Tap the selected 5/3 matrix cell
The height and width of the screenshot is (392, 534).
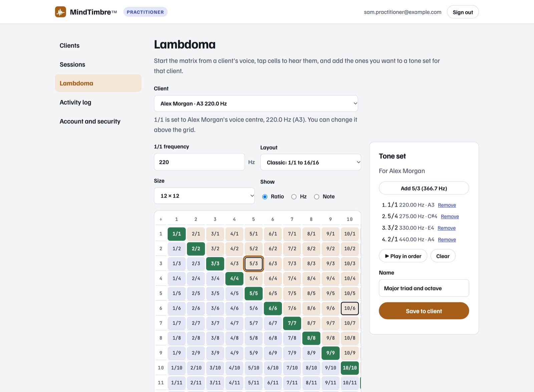point(254,263)
